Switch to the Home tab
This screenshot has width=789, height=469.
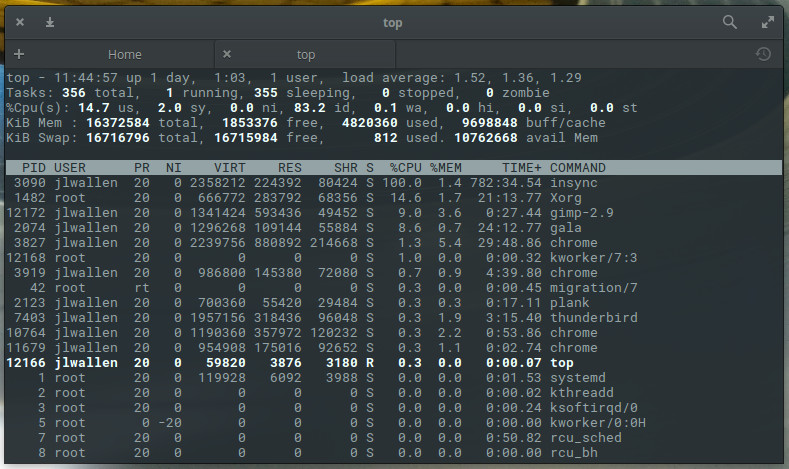[x=125, y=54]
